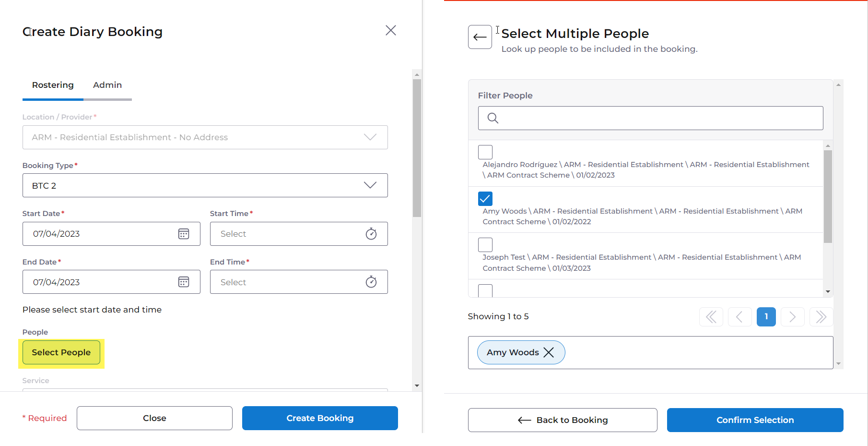Image resolution: width=868 pixels, height=446 pixels.
Task: Go to the next page of people
Action: pos(793,317)
